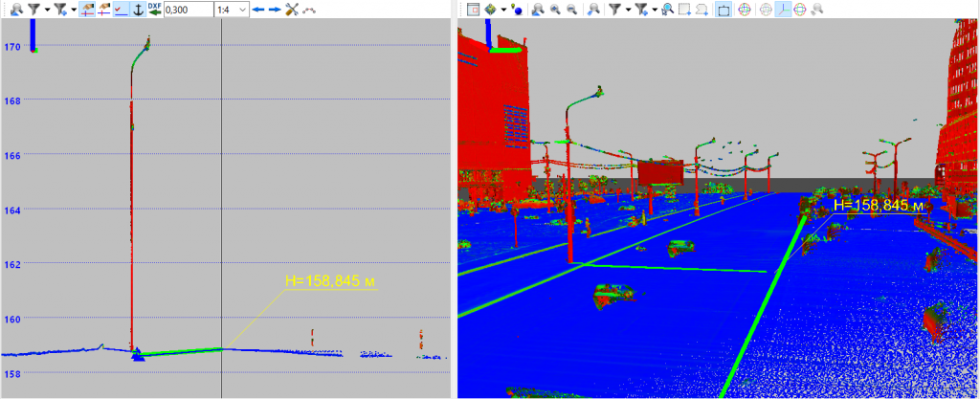The width and height of the screenshot is (980, 399).
Task: Click the zoom-in magnifier in 3D toolbar
Action: [x=554, y=10]
